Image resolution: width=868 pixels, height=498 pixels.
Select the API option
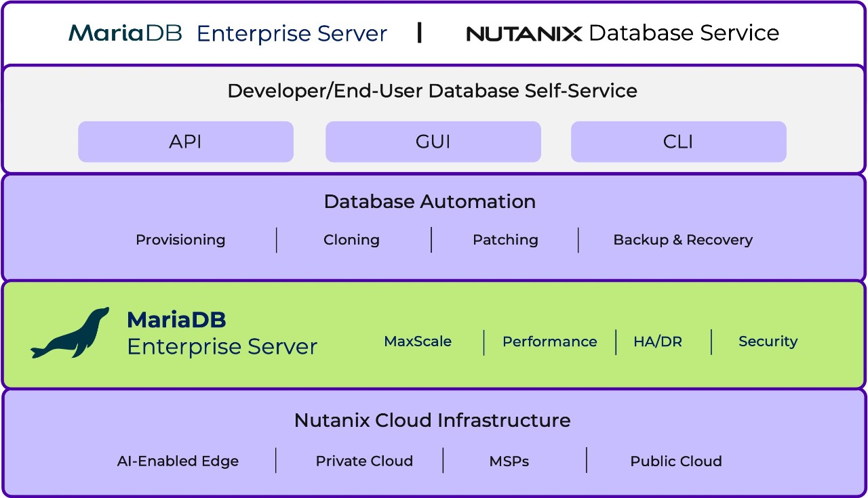(x=185, y=142)
